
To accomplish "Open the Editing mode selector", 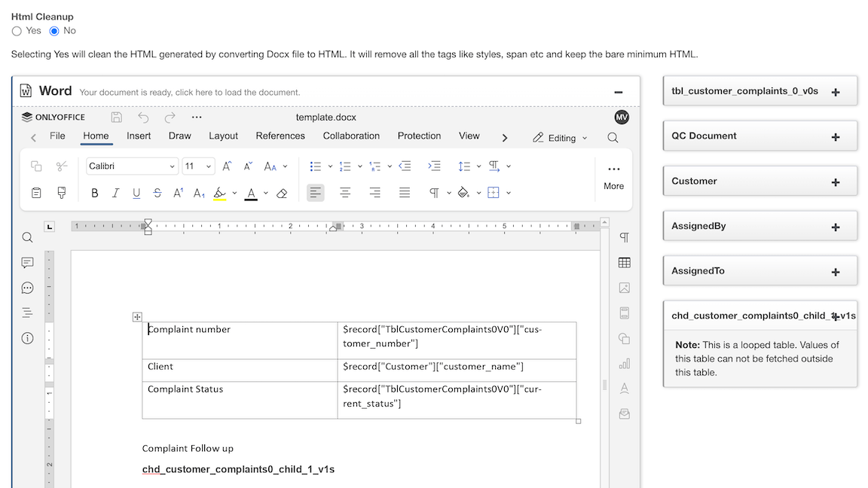I will point(560,138).
